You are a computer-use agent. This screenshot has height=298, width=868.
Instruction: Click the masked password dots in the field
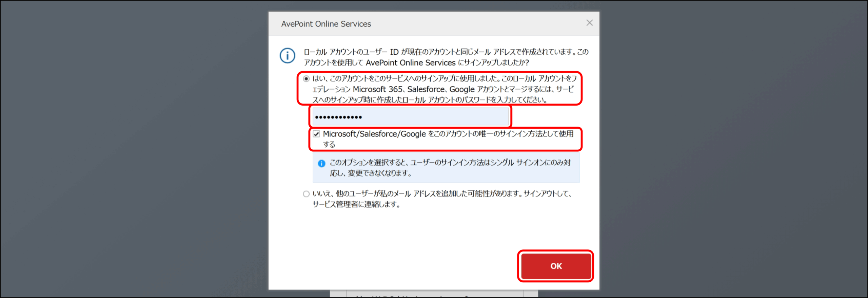tap(338, 117)
